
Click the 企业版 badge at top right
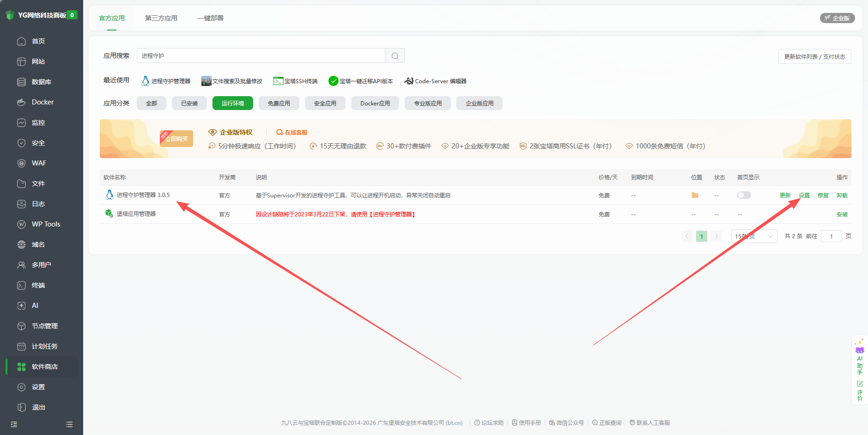click(x=838, y=18)
